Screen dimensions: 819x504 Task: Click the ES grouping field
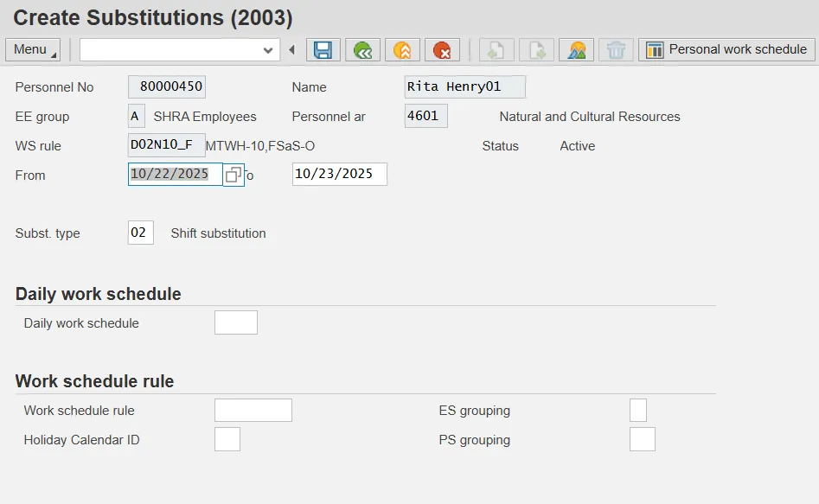[638, 411]
